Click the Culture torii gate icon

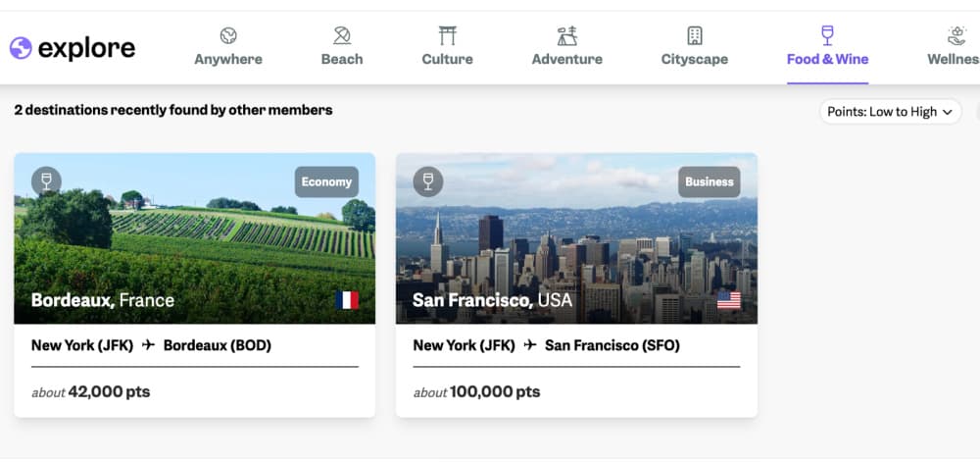click(447, 36)
